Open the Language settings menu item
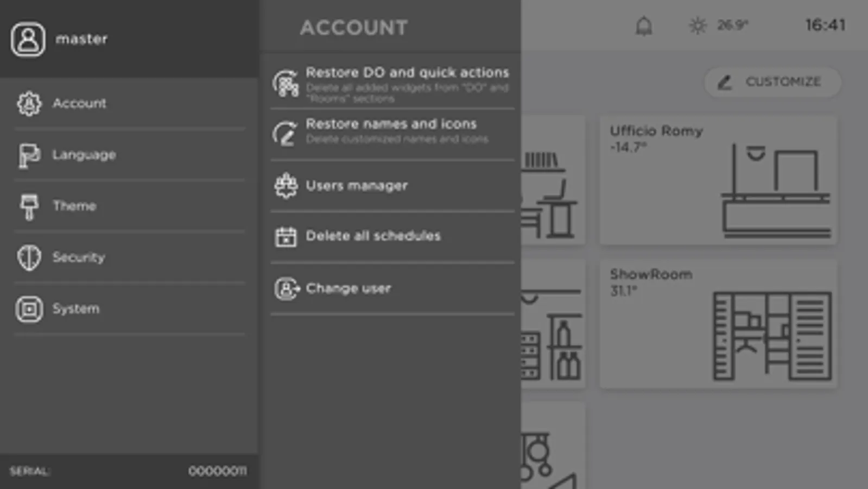The width and height of the screenshot is (868, 489). (x=129, y=155)
